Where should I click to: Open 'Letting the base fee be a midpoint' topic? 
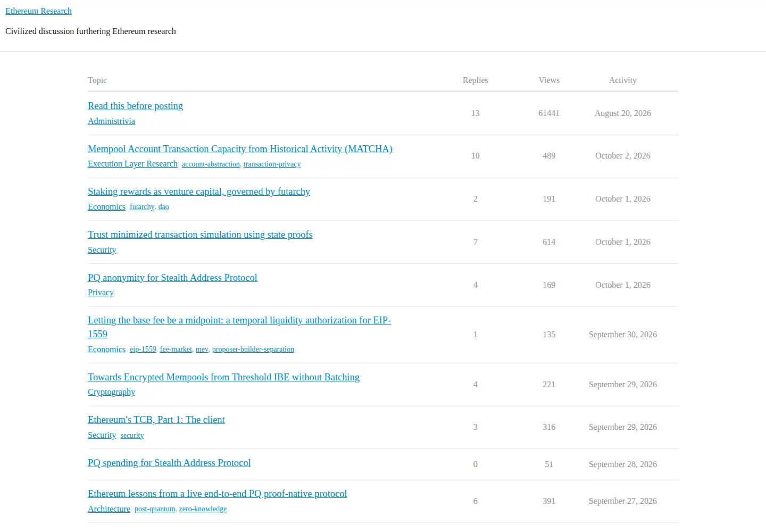point(239,327)
